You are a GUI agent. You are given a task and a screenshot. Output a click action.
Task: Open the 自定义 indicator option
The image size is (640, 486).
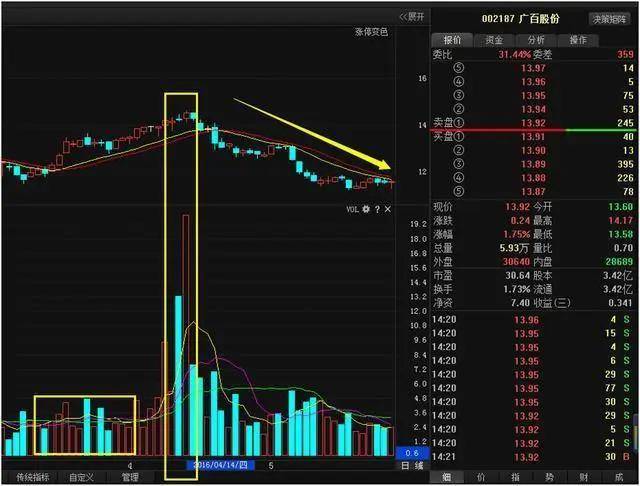click(x=82, y=477)
